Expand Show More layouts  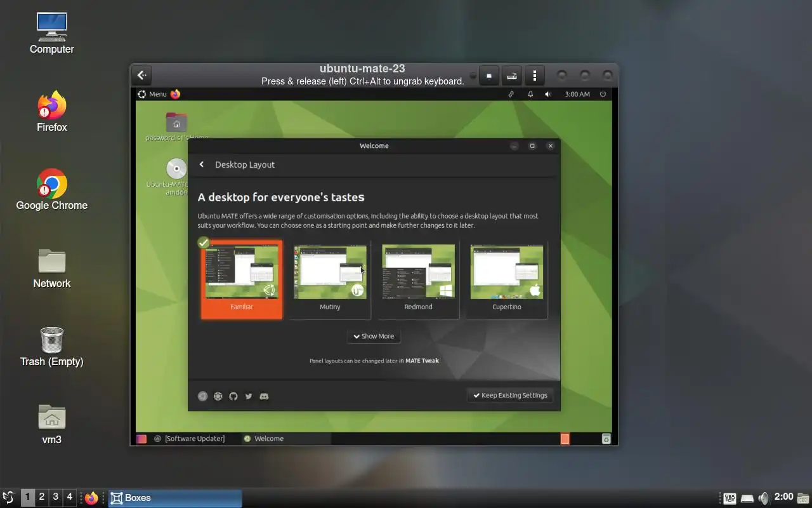374,337
